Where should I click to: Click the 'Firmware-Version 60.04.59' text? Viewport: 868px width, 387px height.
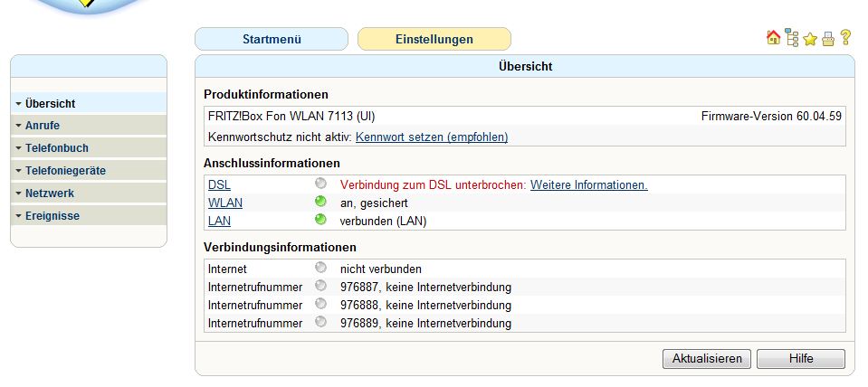click(x=771, y=117)
